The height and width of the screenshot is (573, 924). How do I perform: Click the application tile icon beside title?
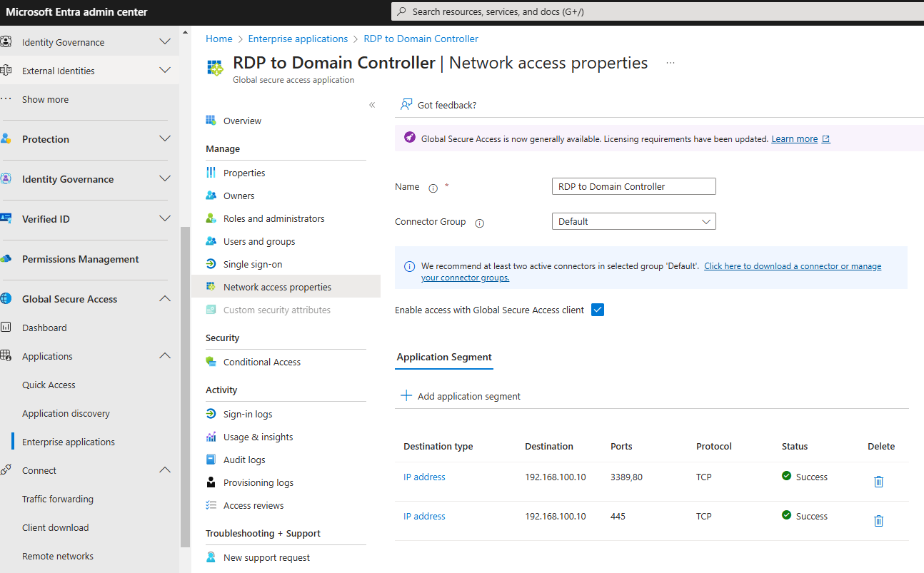point(215,68)
